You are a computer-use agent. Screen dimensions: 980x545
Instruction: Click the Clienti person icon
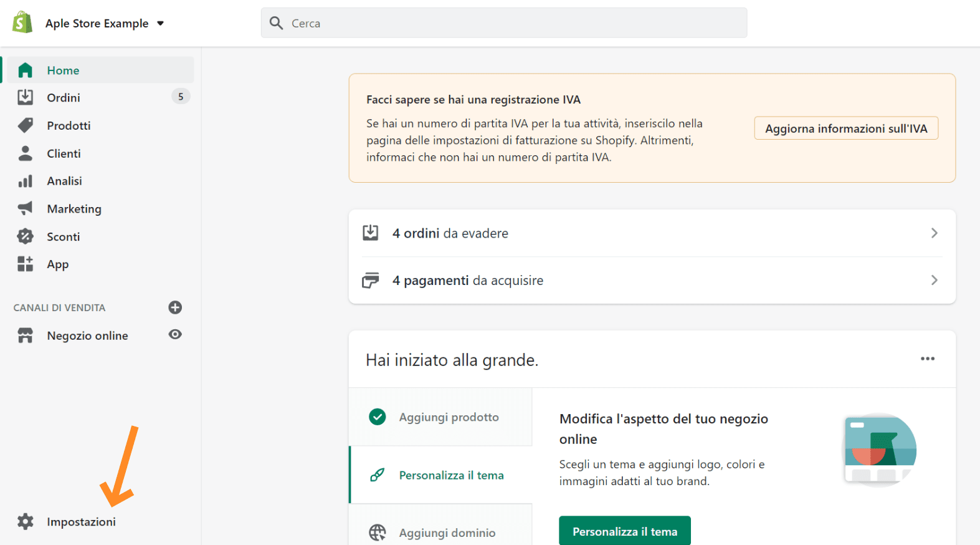point(25,153)
